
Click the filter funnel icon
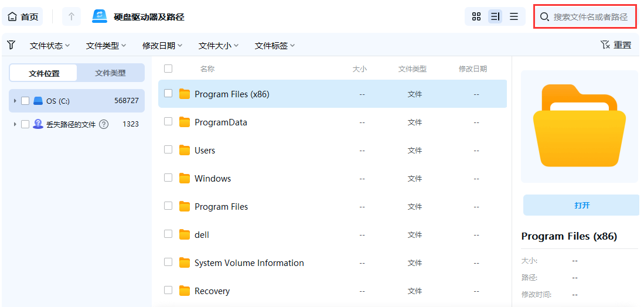pos(12,45)
